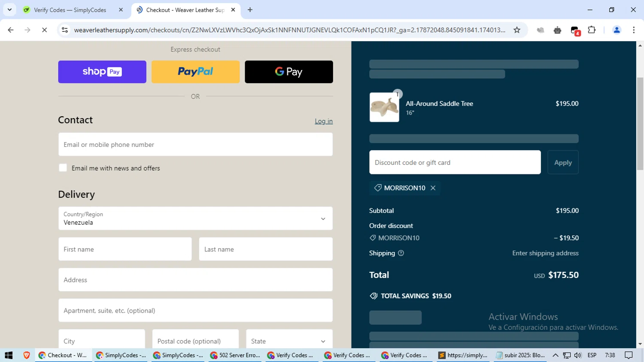Click the Log in link
The image size is (644, 362).
coord(324,121)
